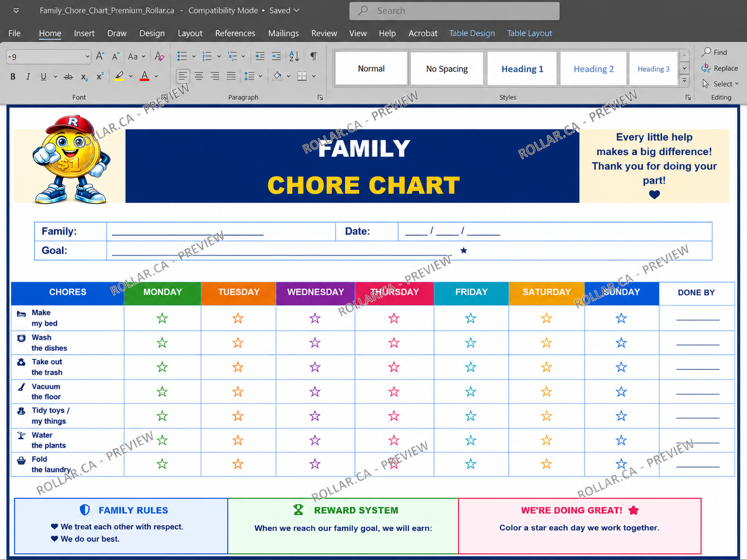Click Wash the dishes chore text
This screenshot has width=747, height=560.
click(49, 342)
